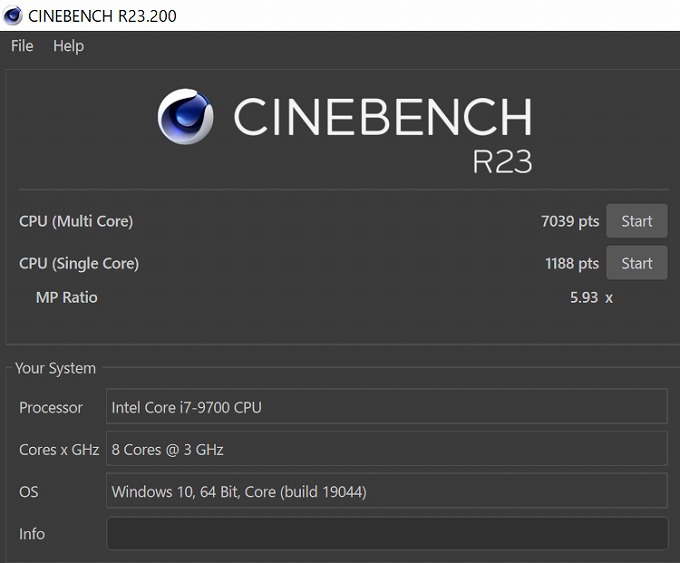The width and height of the screenshot is (680, 563).
Task: Click the R23 version text under logo
Action: click(x=502, y=161)
